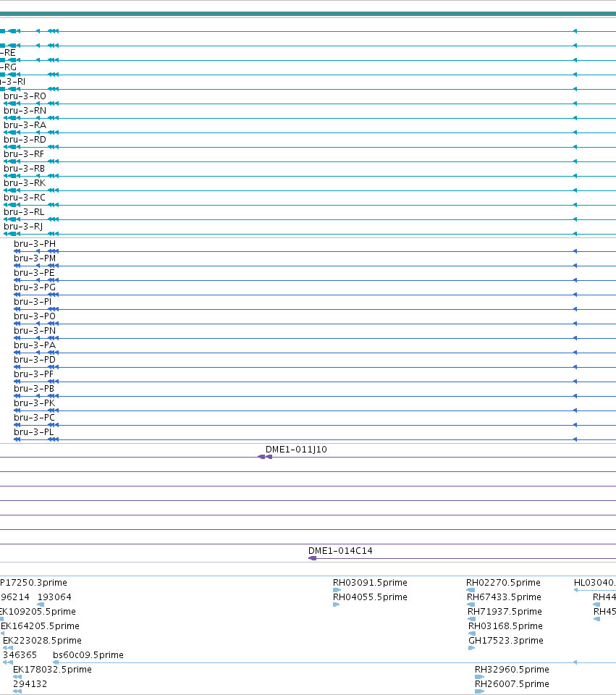Image resolution: width=616 pixels, height=695 pixels.
Task: Open the RH04055.5prime EST label
Action: (x=370, y=597)
